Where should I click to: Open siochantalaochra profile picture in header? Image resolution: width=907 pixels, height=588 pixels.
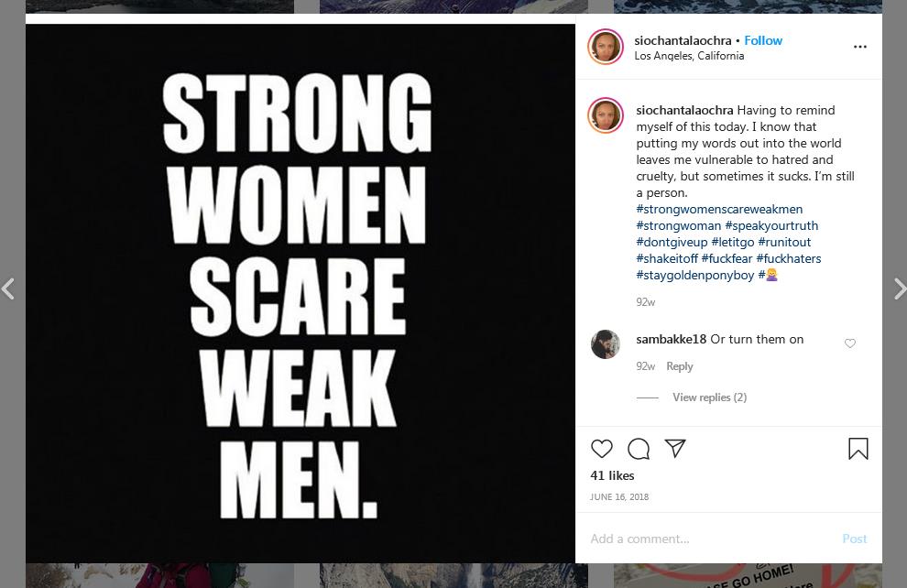pos(606,47)
